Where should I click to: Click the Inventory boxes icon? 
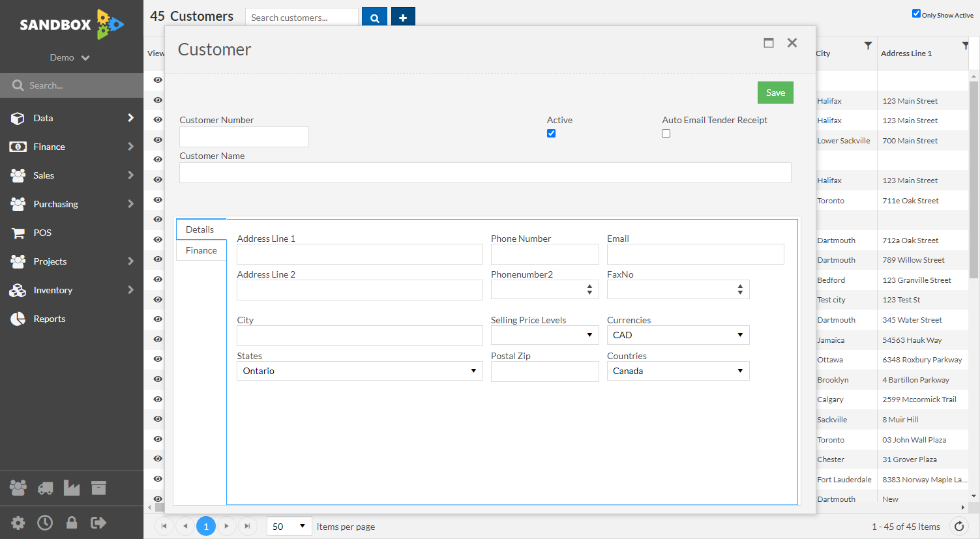(18, 290)
